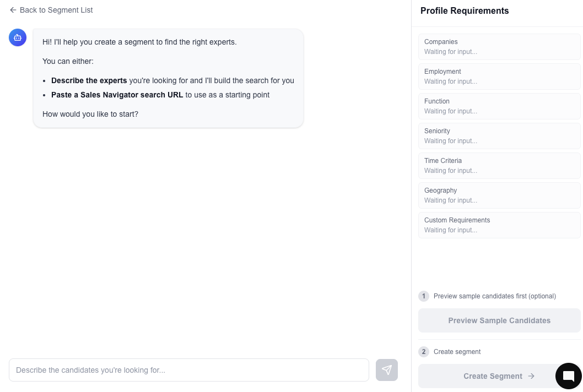Viewport: 583px width, 392px height.
Task: Select the Geography requirement card
Action: (x=499, y=195)
